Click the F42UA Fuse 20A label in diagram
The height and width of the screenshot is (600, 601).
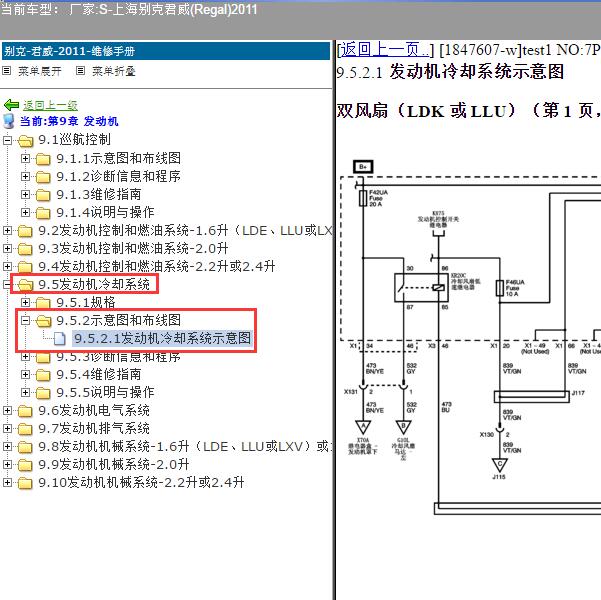tap(378, 198)
